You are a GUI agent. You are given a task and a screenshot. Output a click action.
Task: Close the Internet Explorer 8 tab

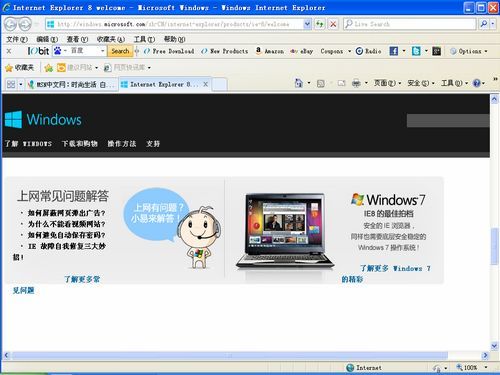(x=206, y=84)
